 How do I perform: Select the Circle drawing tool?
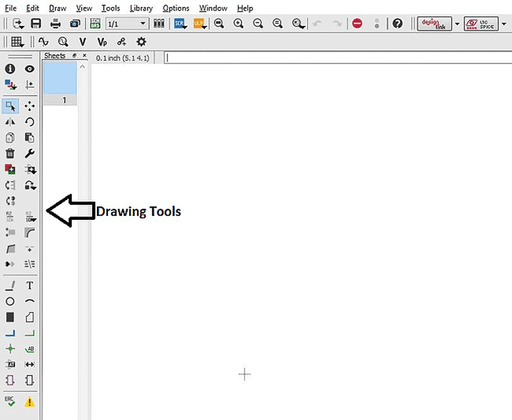click(10, 301)
